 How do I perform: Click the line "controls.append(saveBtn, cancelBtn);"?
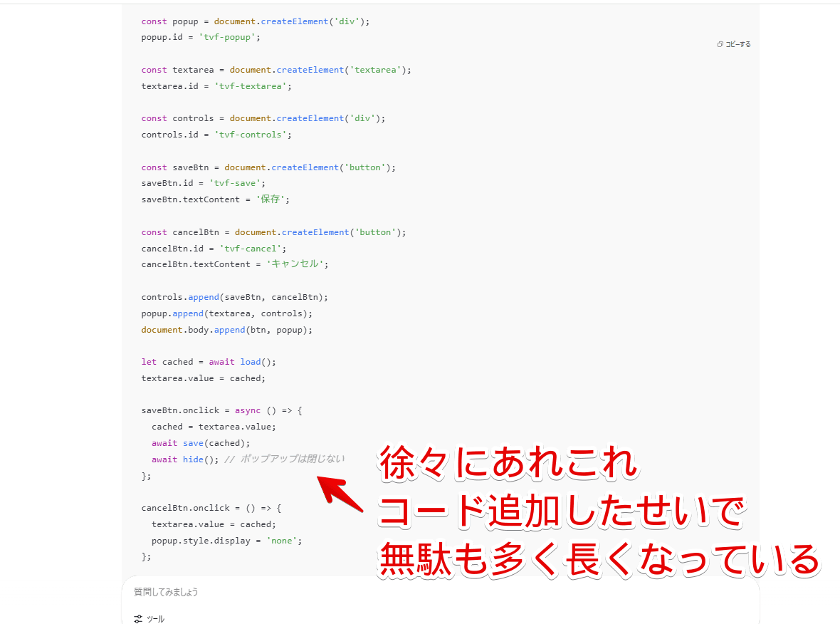click(234, 297)
